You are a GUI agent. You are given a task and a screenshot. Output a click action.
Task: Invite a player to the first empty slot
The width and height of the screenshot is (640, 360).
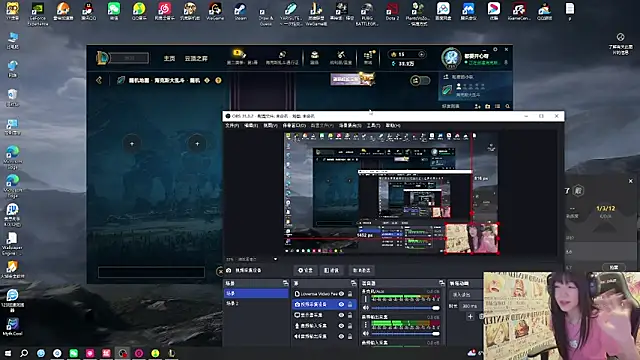(x=131, y=144)
